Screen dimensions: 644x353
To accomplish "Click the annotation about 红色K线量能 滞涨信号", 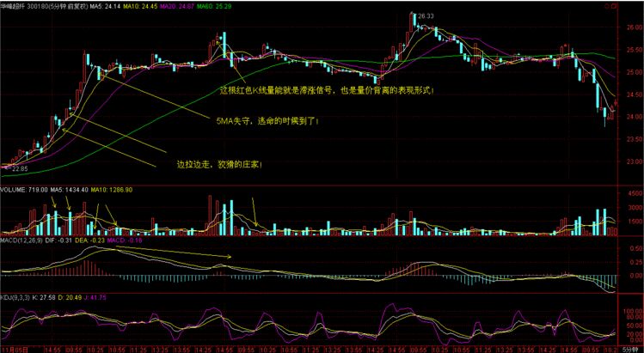I will coord(327,88).
